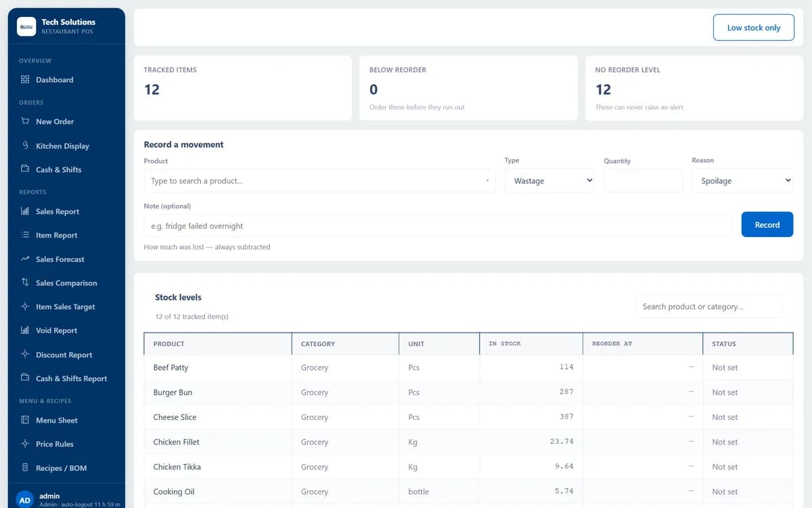
Task: Click the bottle unit for Cooking Oil
Action: pyautogui.click(x=419, y=492)
